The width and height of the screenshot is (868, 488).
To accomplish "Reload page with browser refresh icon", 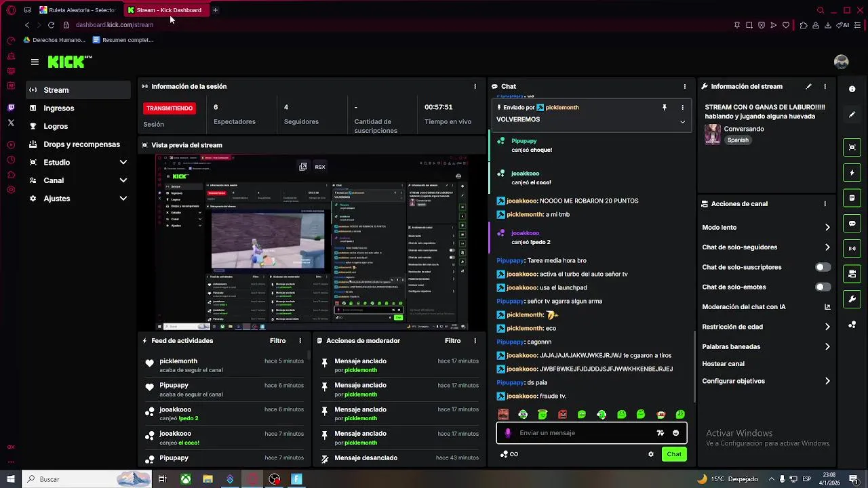I will tap(51, 25).
